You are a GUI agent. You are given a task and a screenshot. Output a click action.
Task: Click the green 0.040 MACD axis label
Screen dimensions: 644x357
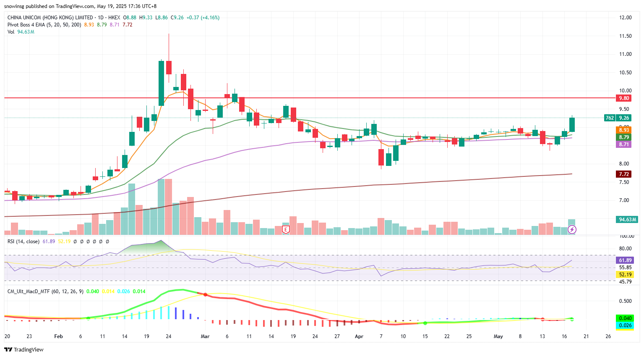tap(625, 318)
